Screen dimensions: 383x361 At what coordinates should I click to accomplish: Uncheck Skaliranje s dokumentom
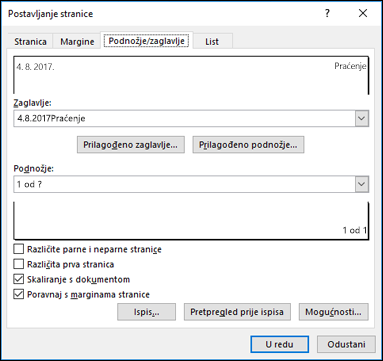pyautogui.click(x=19, y=279)
